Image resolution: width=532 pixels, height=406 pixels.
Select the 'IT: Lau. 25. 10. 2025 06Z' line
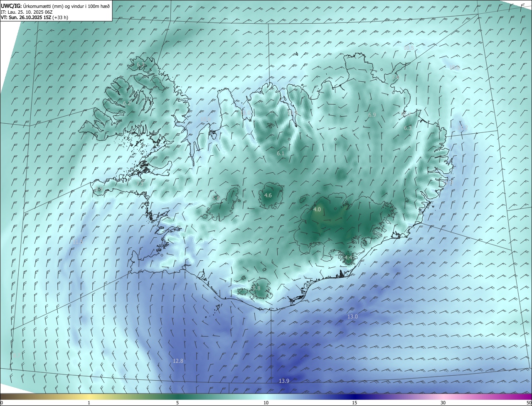click(x=27, y=12)
